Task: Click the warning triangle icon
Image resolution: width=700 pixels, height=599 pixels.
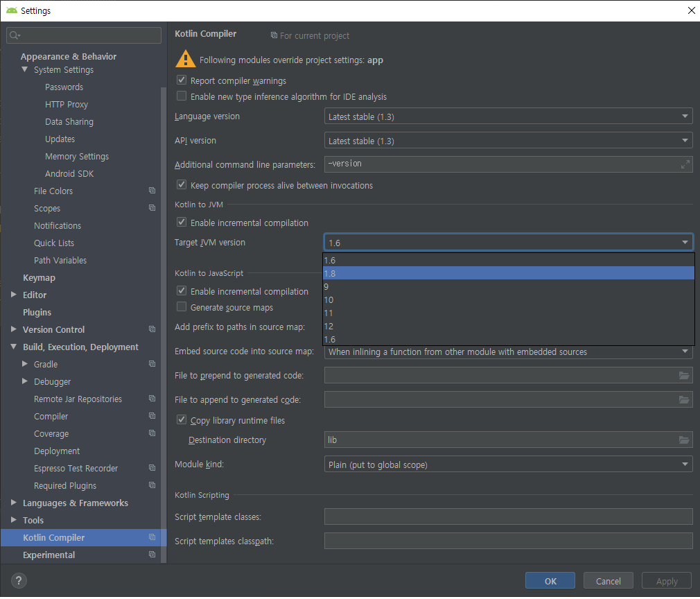Action: (x=185, y=59)
